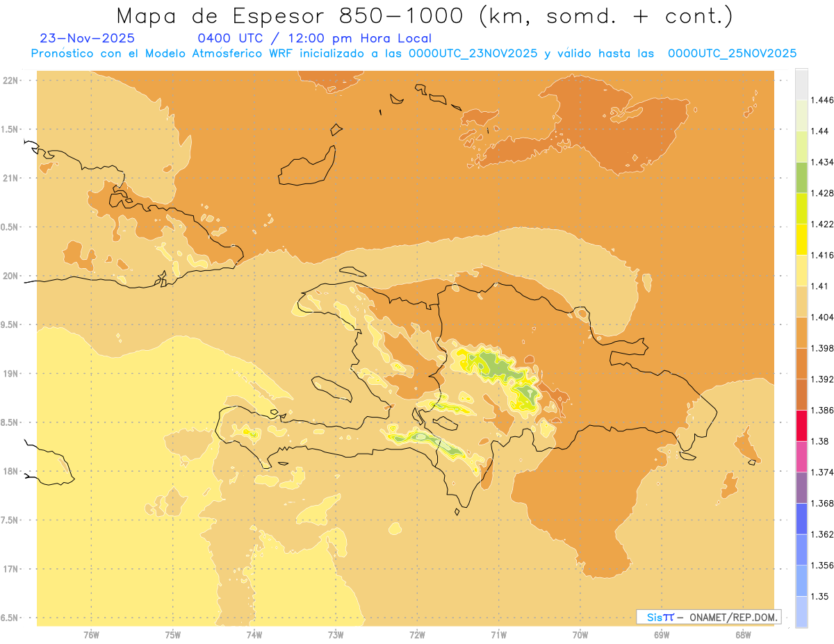Click the legend value '1.404'
This screenshot has height=644, width=834.
point(821,317)
